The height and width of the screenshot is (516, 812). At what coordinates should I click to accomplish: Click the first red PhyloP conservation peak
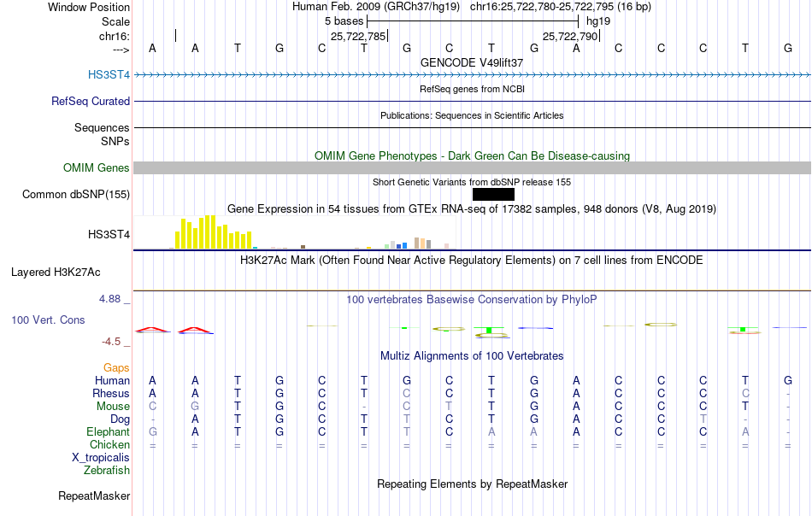click(152, 330)
